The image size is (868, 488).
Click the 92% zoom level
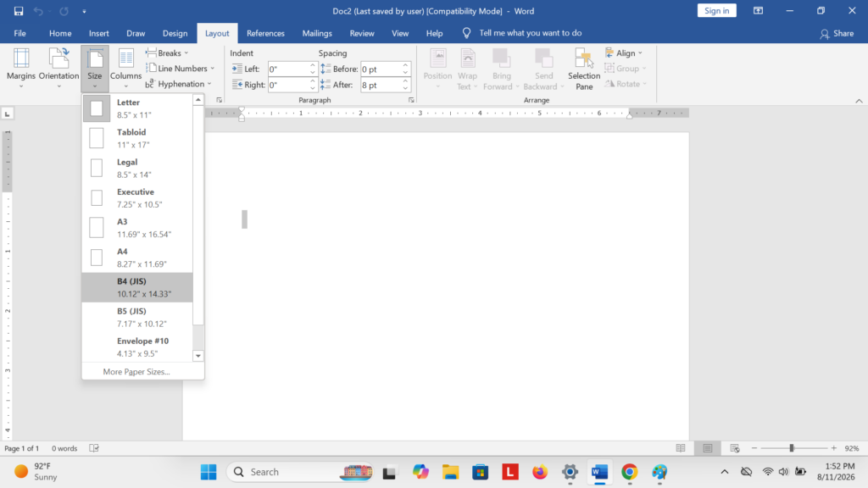pyautogui.click(x=852, y=448)
